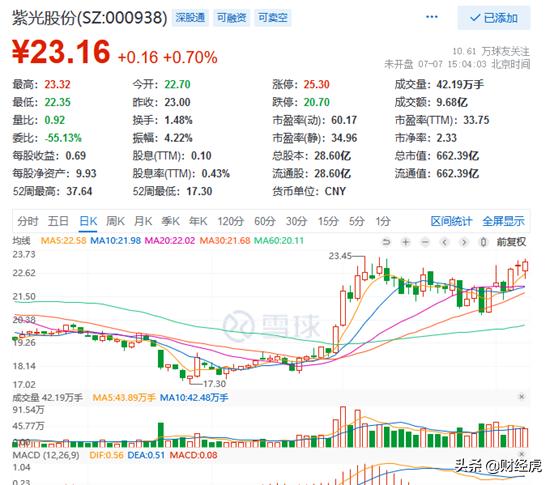The width and height of the screenshot is (554, 485).
Task: Click the DEA:0.51 value
Action: (x=146, y=455)
